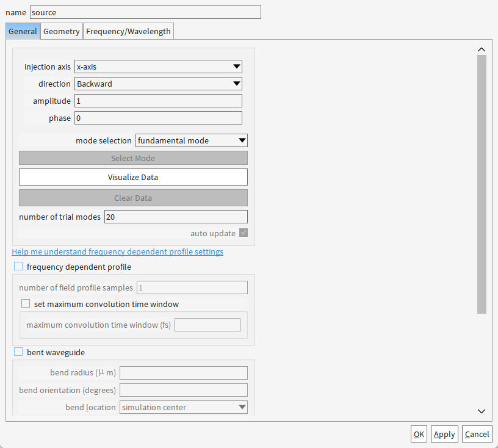
Task: Switch to the Frequency/Wavelength tab
Action: [128, 32]
